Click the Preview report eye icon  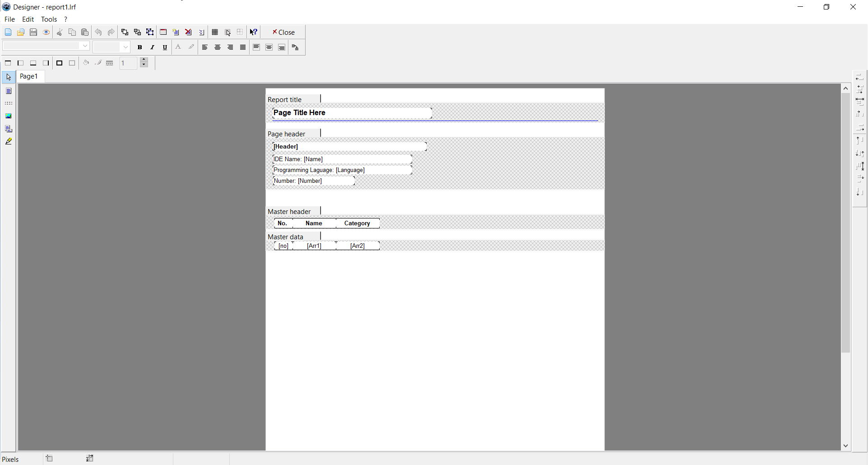(46, 32)
